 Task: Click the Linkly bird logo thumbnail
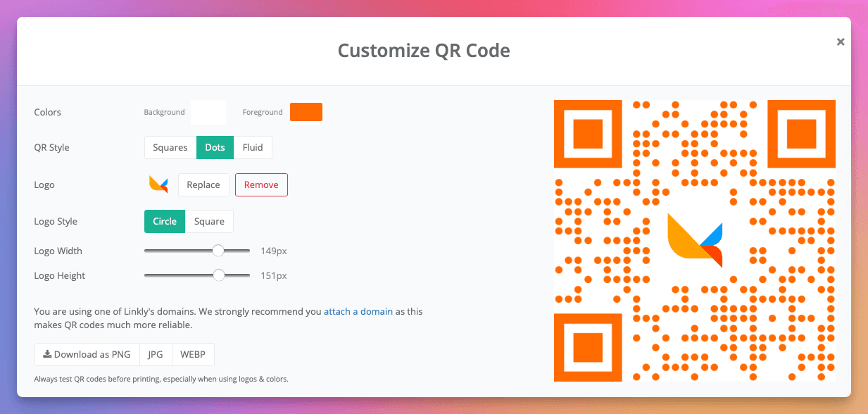[158, 184]
